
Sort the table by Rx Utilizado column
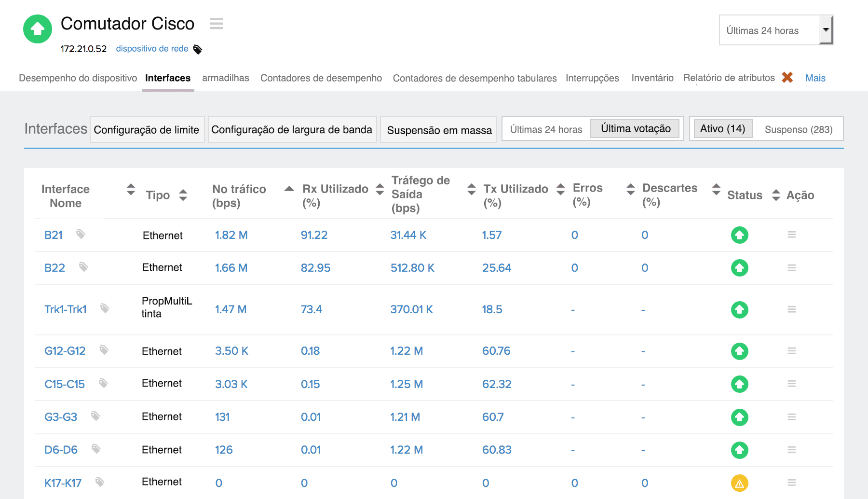380,189
